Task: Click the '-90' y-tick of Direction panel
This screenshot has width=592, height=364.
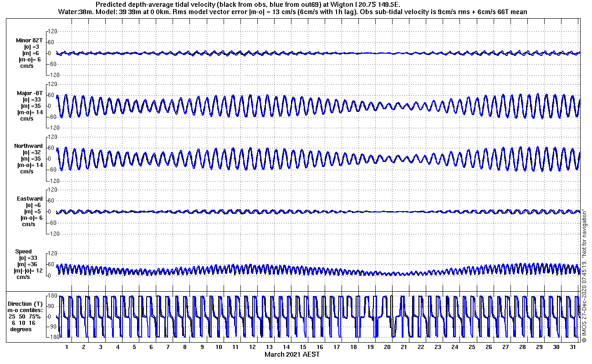Action: 51,327
